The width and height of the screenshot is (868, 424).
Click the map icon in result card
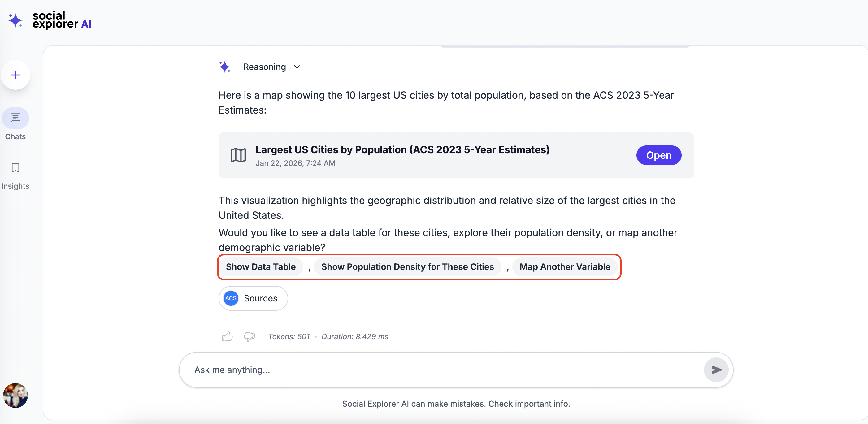pos(238,155)
